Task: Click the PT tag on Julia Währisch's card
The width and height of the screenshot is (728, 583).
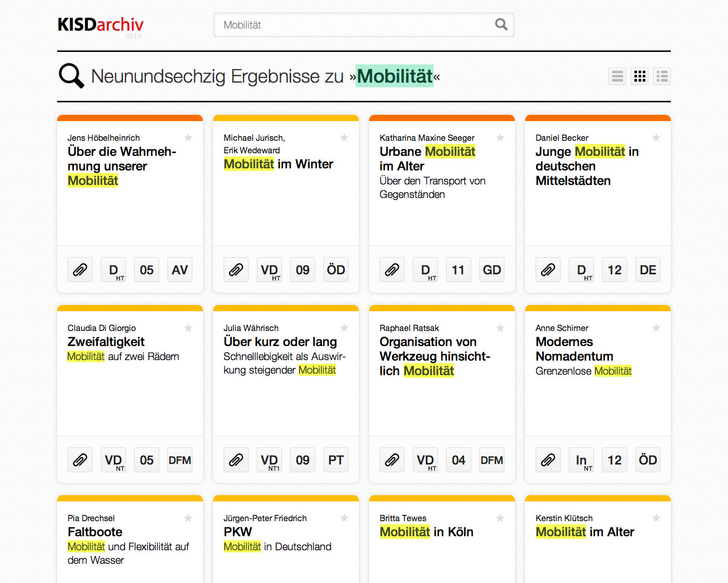Action: click(336, 460)
